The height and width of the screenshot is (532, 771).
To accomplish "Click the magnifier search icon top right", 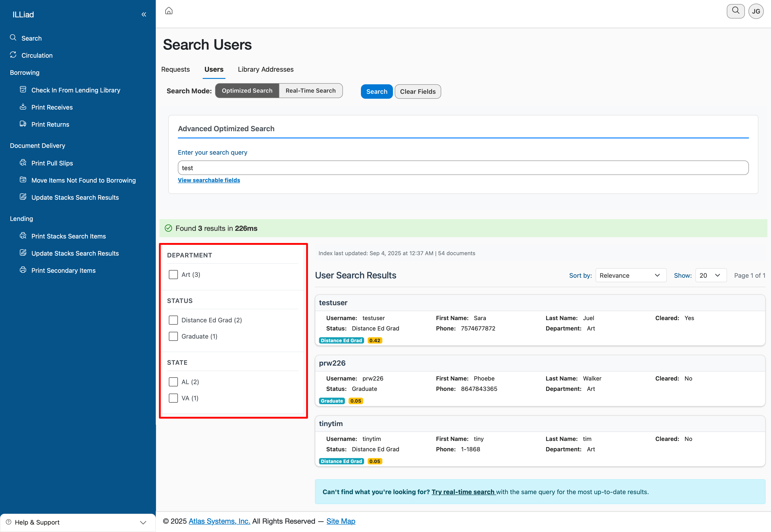I will coord(735,11).
